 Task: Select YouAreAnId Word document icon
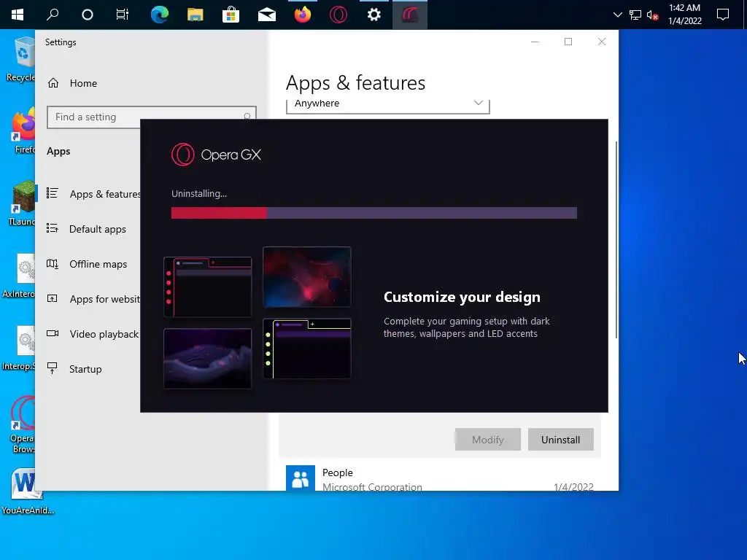pyautogui.click(x=27, y=491)
